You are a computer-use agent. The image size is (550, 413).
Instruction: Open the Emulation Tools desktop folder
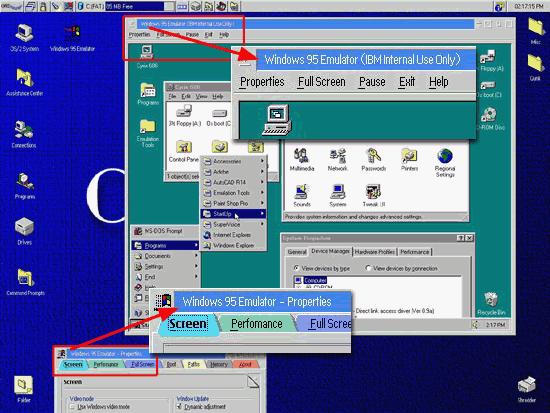coord(148,133)
